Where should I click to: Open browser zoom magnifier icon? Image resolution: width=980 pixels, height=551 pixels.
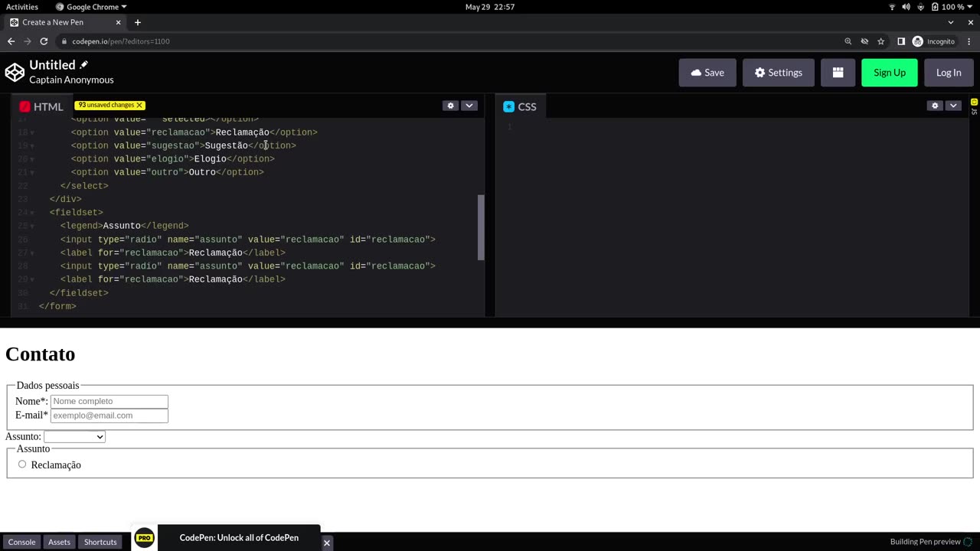pos(848,41)
